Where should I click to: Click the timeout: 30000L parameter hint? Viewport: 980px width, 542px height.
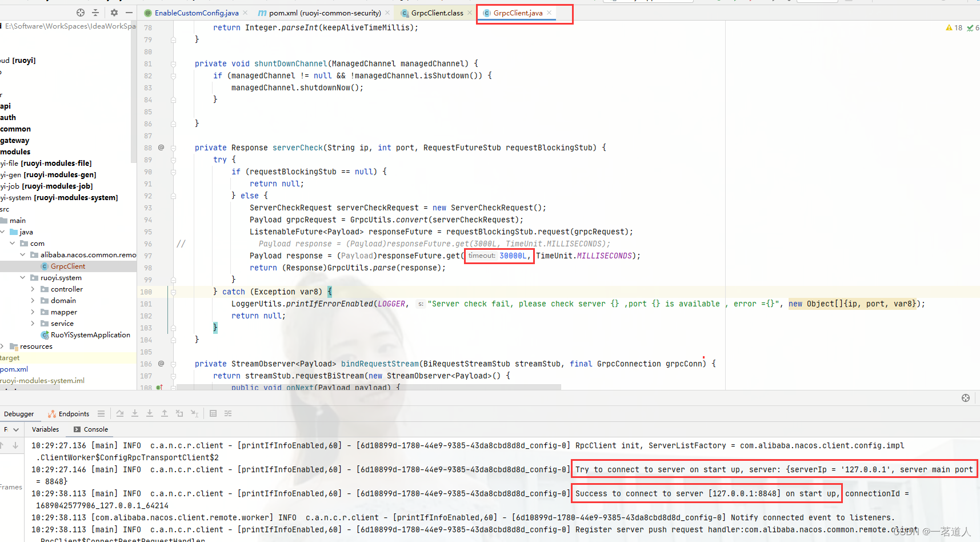pos(499,256)
